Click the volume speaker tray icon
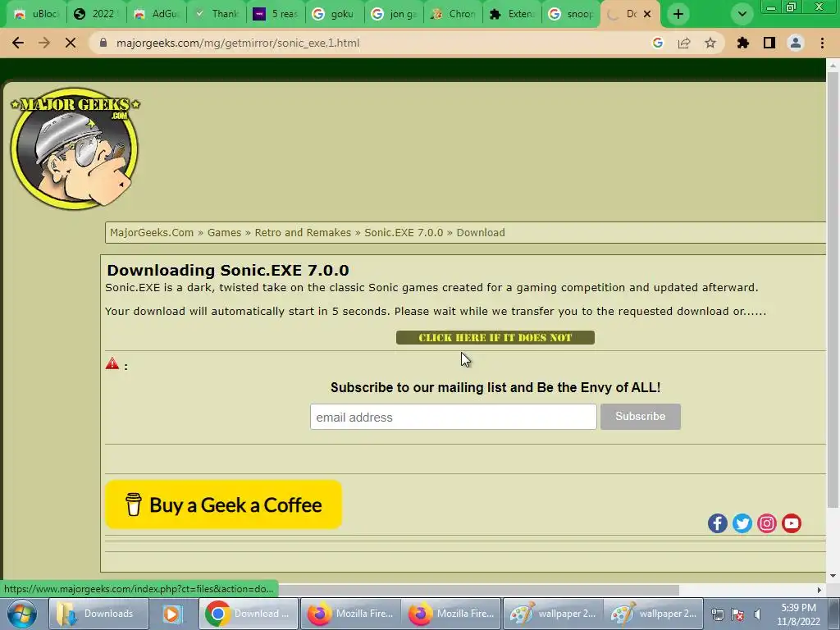The width and height of the screenshot is (840, 630). tap(757, 614)
